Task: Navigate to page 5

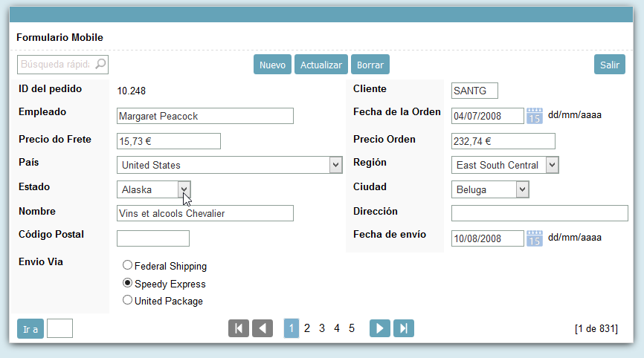Action: pyautogui.click(x=352, y=328)
